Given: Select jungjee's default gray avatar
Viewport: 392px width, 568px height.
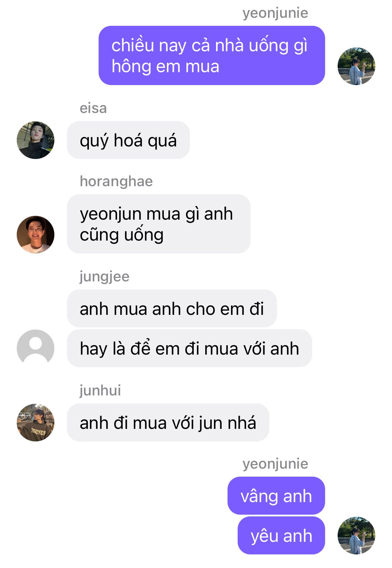Looking at the screenshot, I should pyautogui.click(x=36, y=348).
